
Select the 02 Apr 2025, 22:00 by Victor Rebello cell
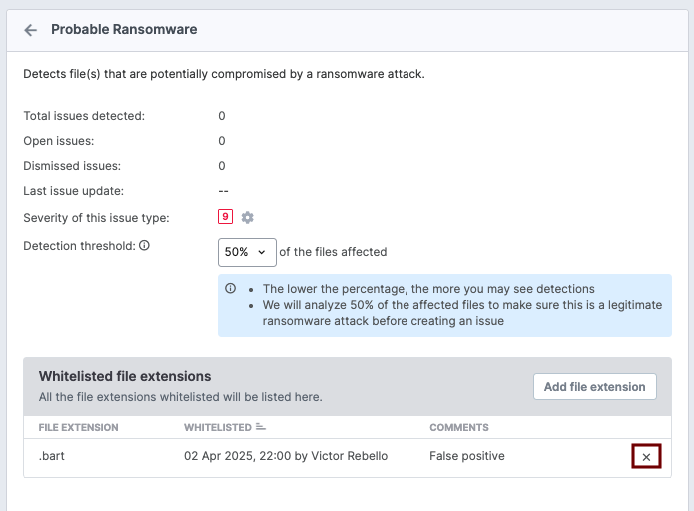[x=286, y=456]
